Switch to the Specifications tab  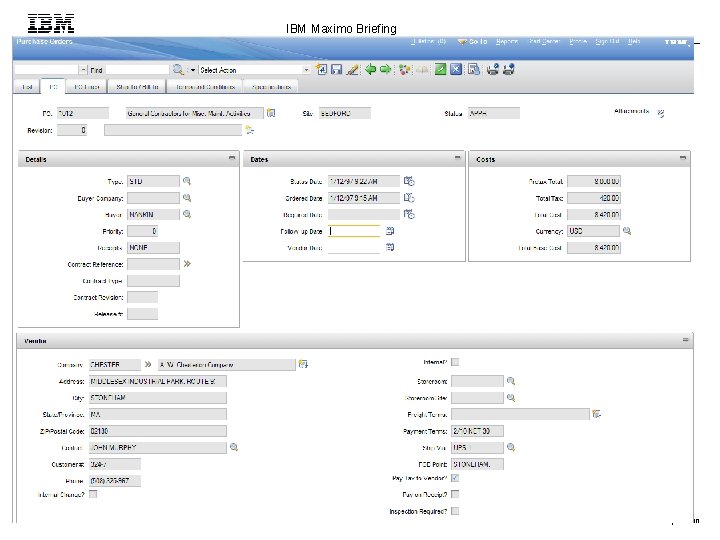(x=271, y=87)
